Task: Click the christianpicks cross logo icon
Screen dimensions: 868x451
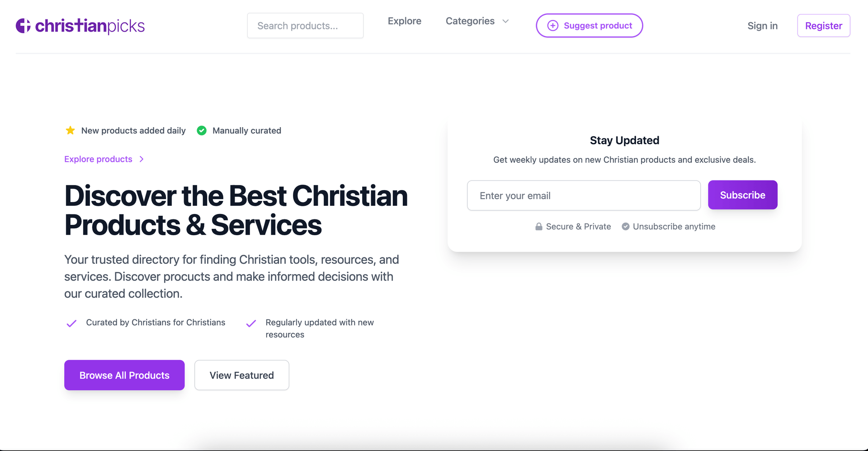Action: pos(23,26)
